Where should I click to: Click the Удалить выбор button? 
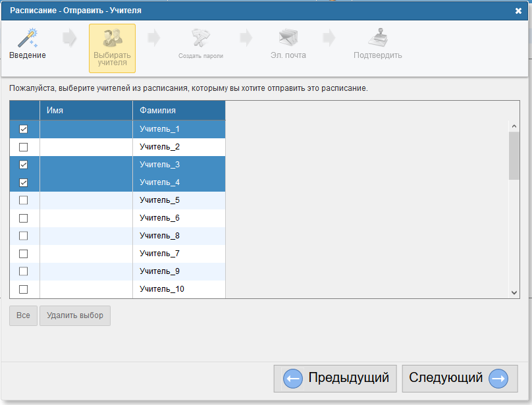click(75, 315)
